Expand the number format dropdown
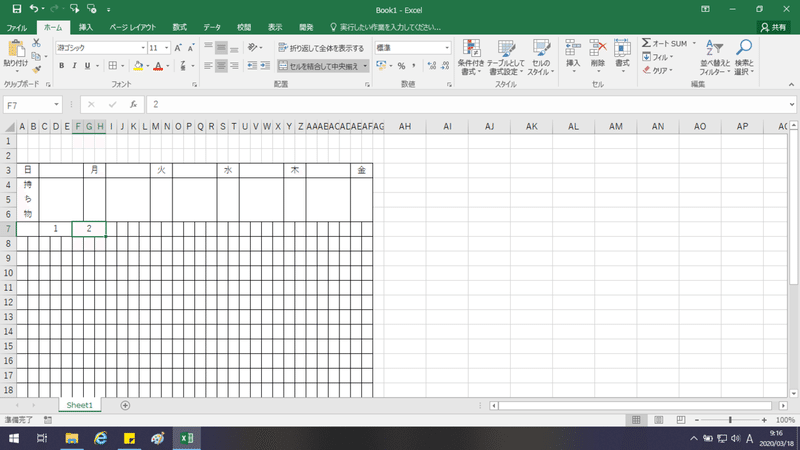 point(447,48)
